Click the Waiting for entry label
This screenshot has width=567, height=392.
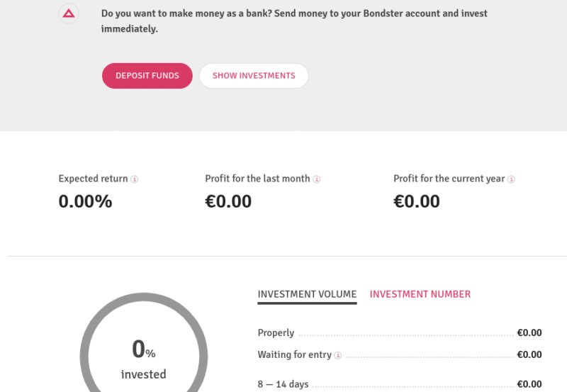(294, 354)
